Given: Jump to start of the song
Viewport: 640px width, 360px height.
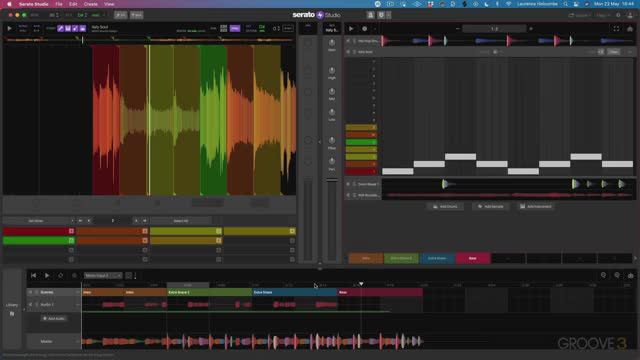Looking at the screenshot, I should tap(33, 276).
